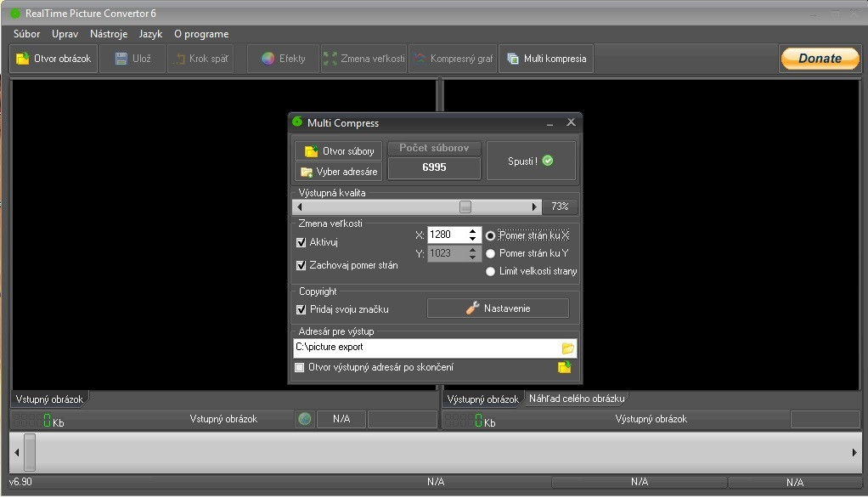Toggle Otvor výstupný adresár po skončení checkbox
The width and height of the screenshot is (868, 498).
click(x=300, y=367)
